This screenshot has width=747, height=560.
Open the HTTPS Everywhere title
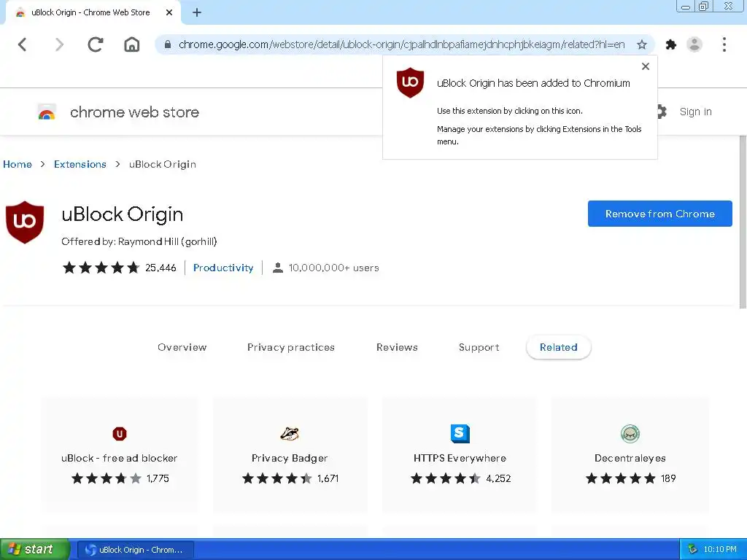pyautogui.click(x=460, y=458)
